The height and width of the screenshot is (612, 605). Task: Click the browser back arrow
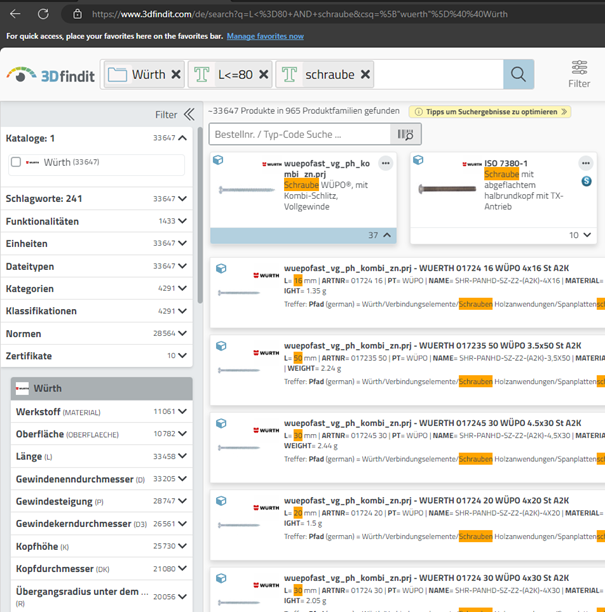point(15,14)
